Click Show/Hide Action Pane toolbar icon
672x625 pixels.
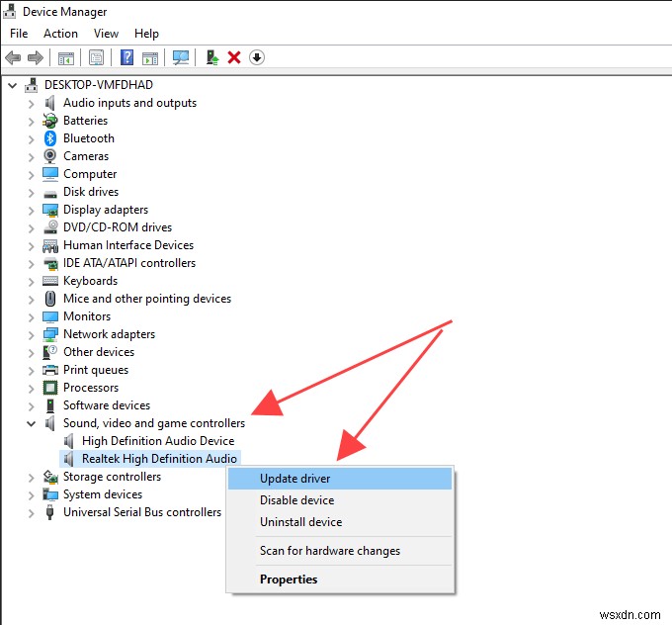pyautogui.click(x=150, y=58)
